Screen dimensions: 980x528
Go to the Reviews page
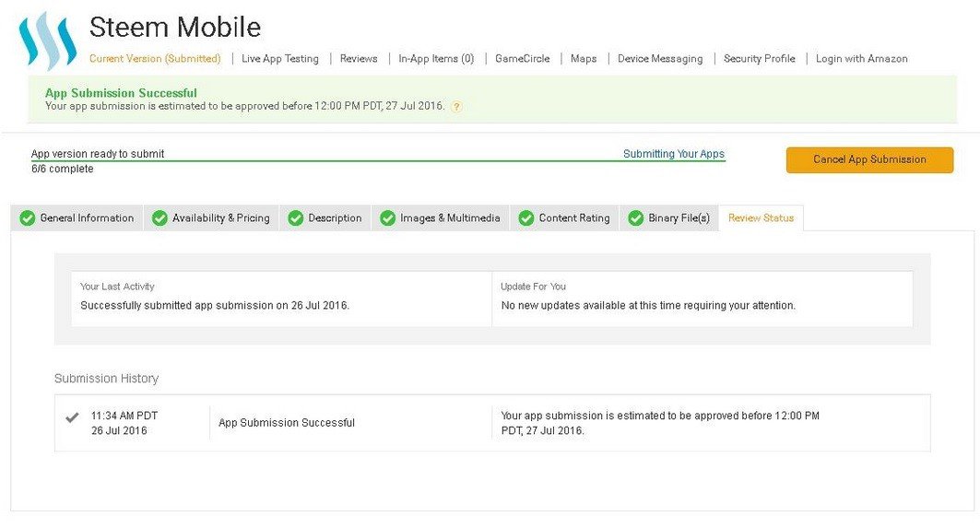point(359,59)
